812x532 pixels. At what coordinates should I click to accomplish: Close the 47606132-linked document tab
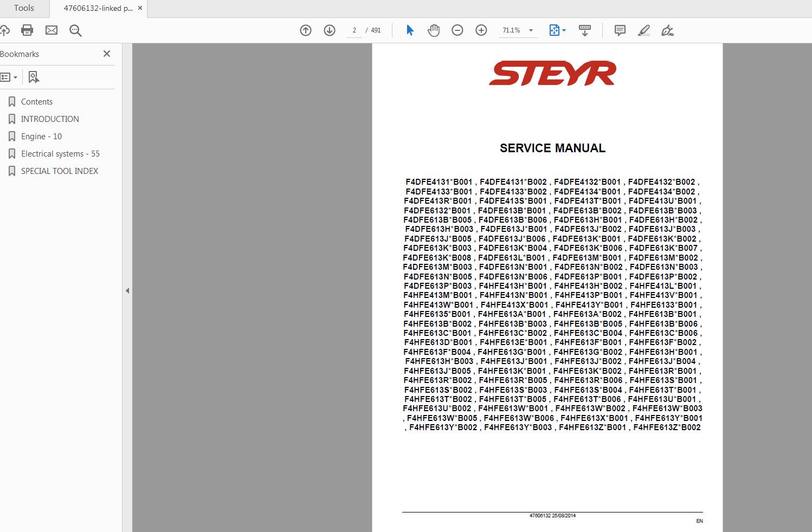[x=140, y=8]
